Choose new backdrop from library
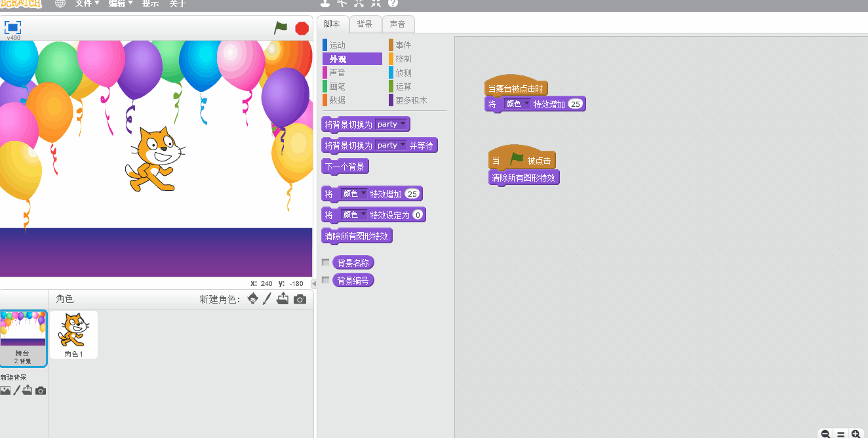868x438 pixels. point(5,390)
